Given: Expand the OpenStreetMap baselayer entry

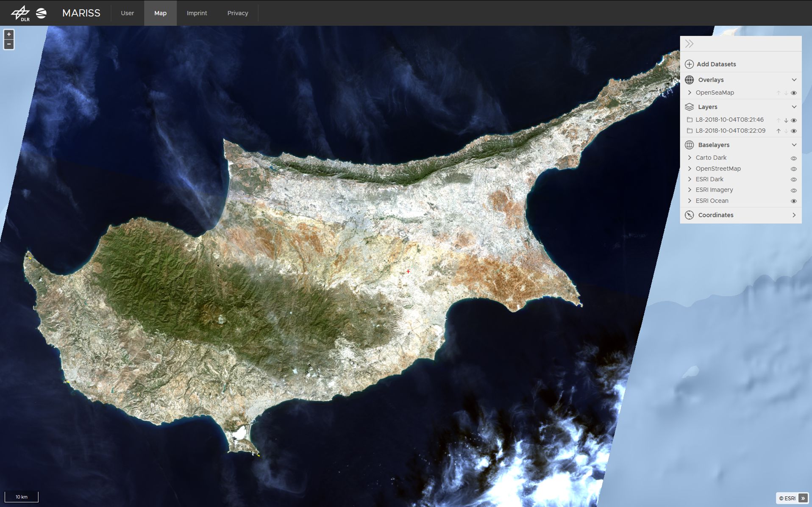Looking at the screenshot, I should pos(690,169).
